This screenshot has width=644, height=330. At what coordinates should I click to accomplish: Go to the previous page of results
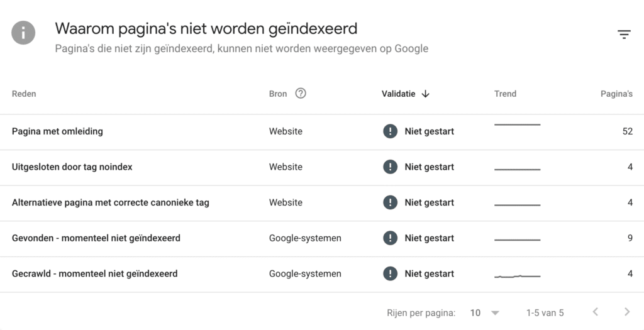pos(595,312)
